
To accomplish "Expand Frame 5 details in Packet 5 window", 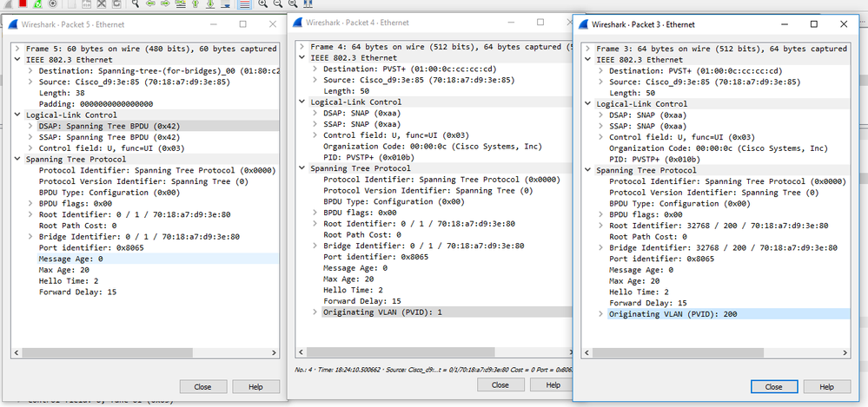I will (x=17, y=49).
